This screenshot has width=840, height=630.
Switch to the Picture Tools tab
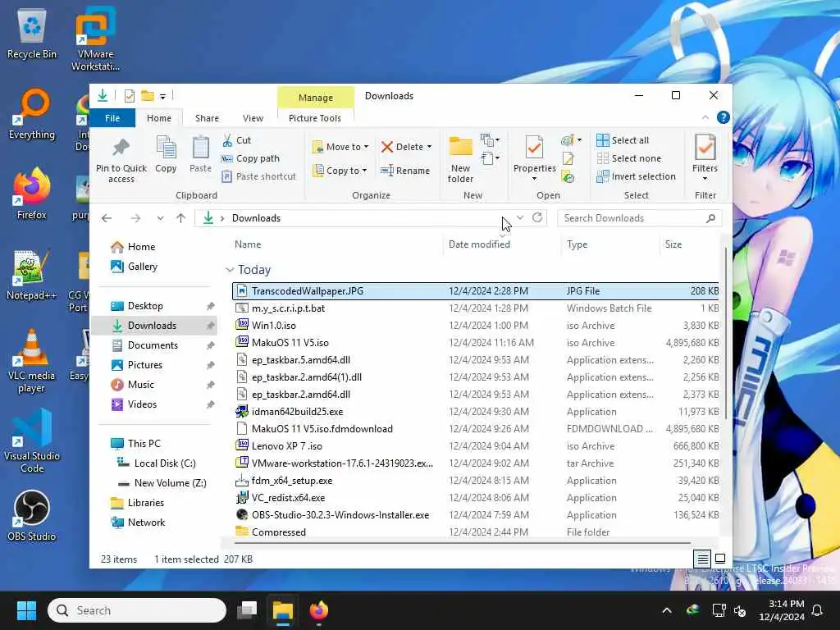pyautogui.click(x=314, y=118)
